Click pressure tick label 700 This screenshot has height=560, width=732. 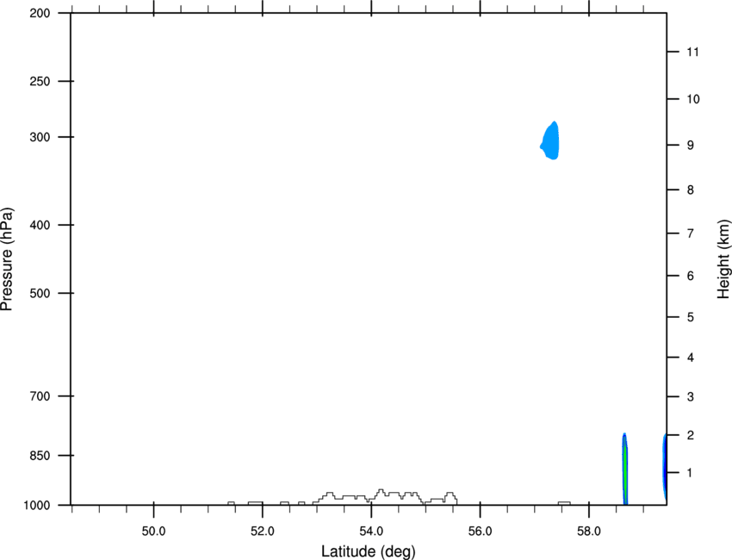[40, 396]
